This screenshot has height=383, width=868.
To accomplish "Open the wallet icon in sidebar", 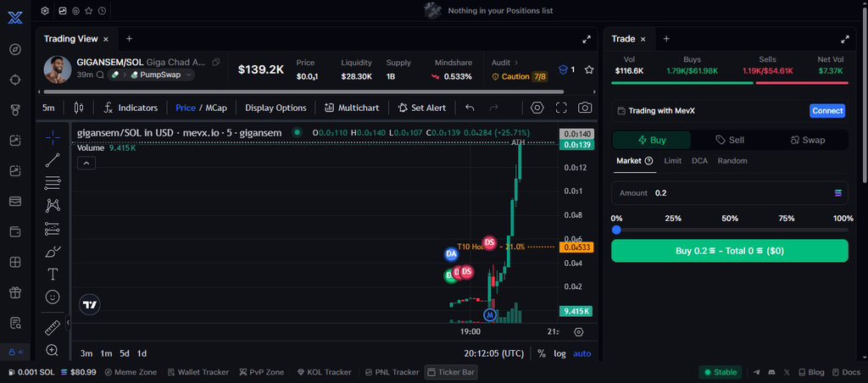I will (15, 231).
